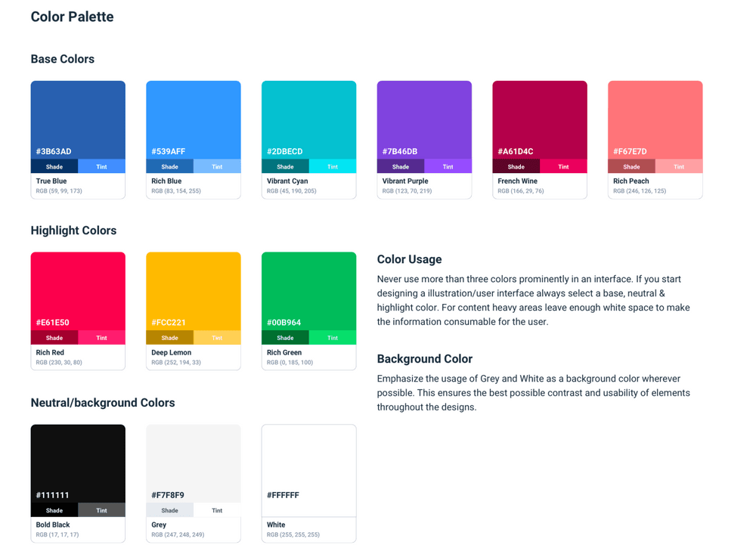756x551 pixels.
Task: Select Tint under the Bold Black swatch
Action: (101, 511)
